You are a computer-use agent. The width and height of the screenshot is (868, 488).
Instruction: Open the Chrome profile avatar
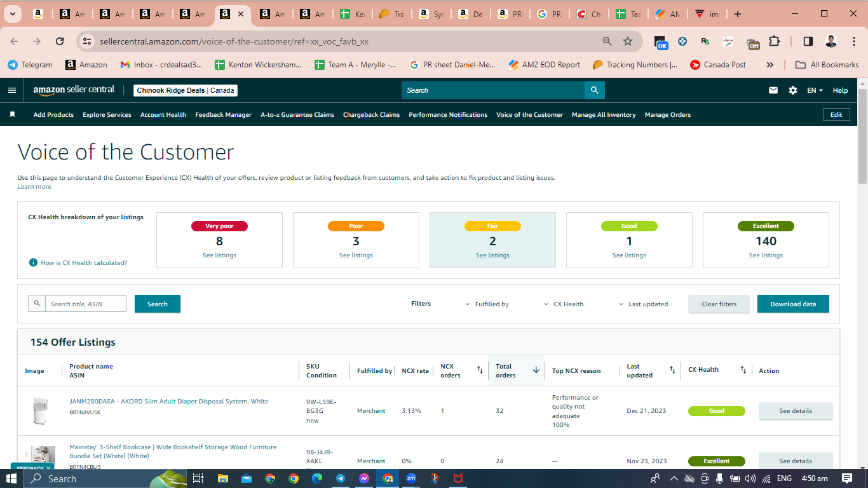pos(831,41)
